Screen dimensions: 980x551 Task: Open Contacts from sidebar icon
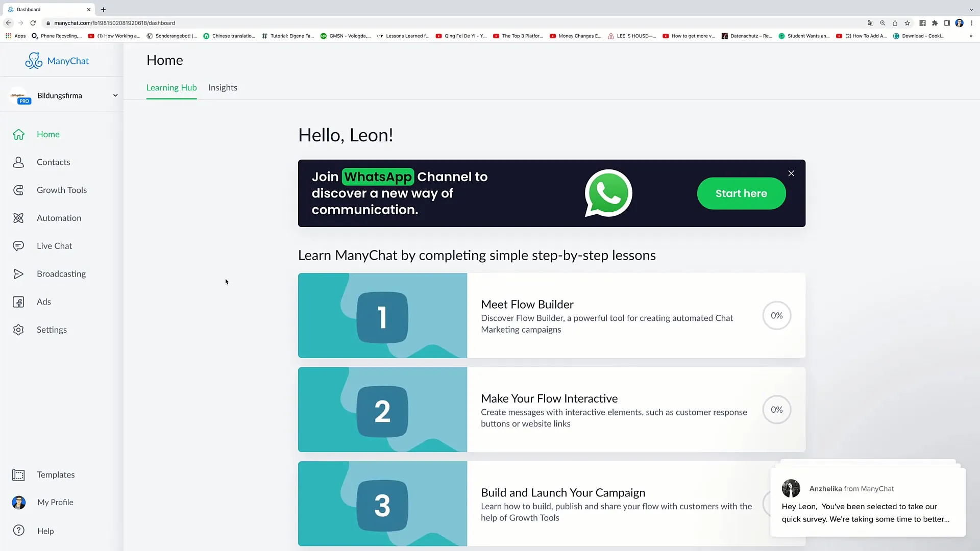[x=18, y=161]
